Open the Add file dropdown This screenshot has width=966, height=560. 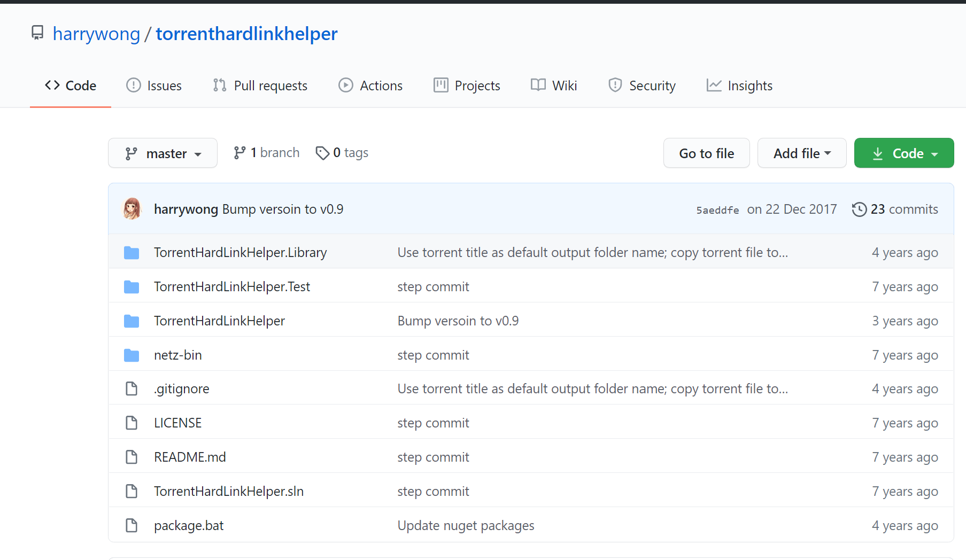[x=802, y=153]
